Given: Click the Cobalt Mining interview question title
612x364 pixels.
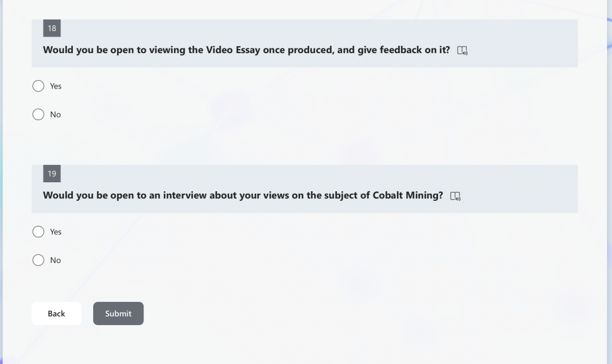Looking at the screenshot, I should click(243, 195).
